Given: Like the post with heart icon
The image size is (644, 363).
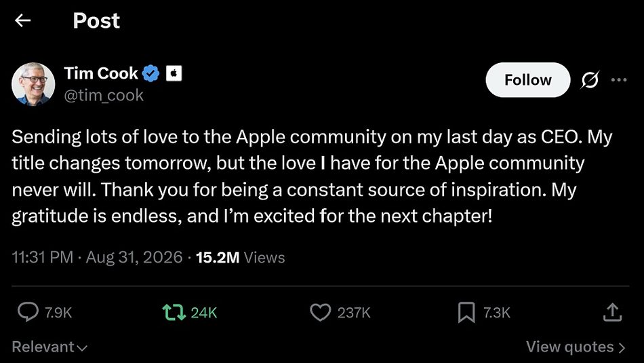Looking at the screenshot, I should click(320, 312).
